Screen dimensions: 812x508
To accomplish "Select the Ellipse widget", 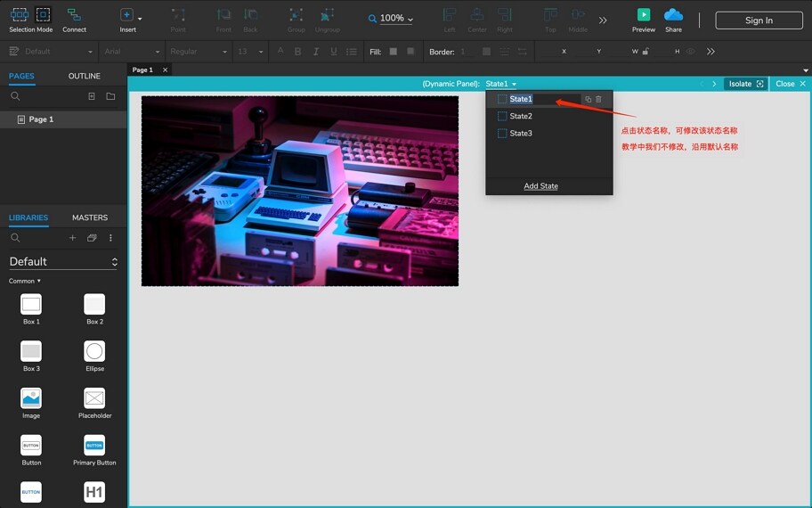I will pos(94,356).
